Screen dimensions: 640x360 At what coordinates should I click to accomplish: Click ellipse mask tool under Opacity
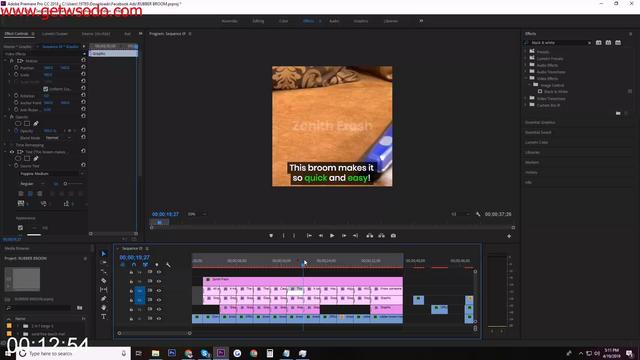pyautogui.click(x=18, y=123)
